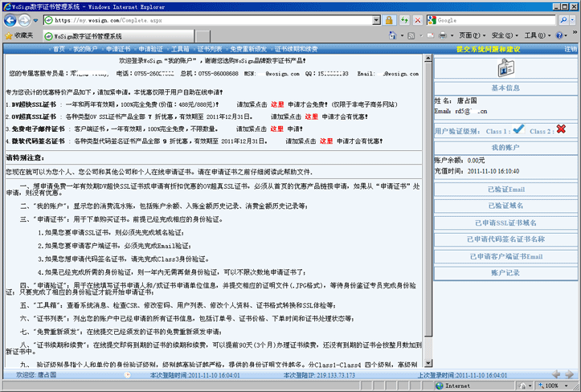Click the browser Forward arrow button
Screen dimensions: 581x392
tap(24, 20)
